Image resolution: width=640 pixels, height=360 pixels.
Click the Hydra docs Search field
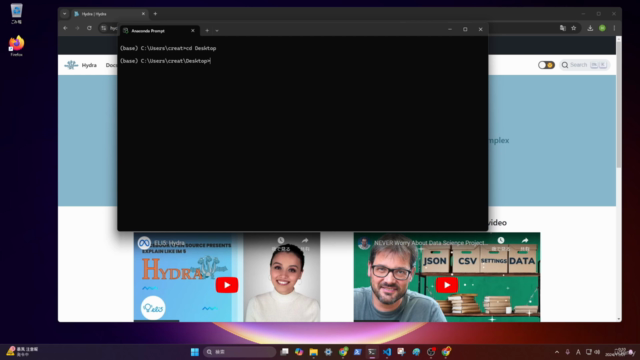(x=584, y=65)
